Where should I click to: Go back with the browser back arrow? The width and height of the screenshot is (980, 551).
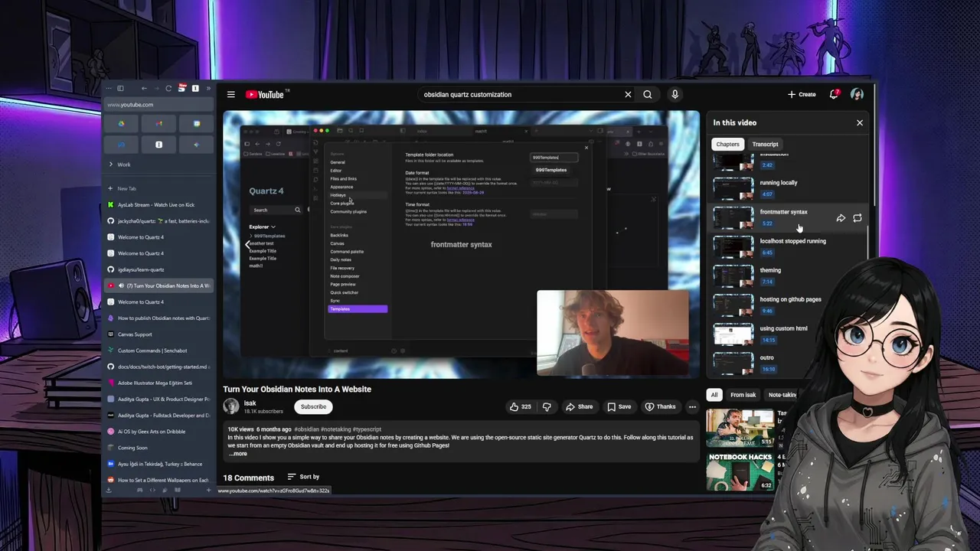[144, 88]
